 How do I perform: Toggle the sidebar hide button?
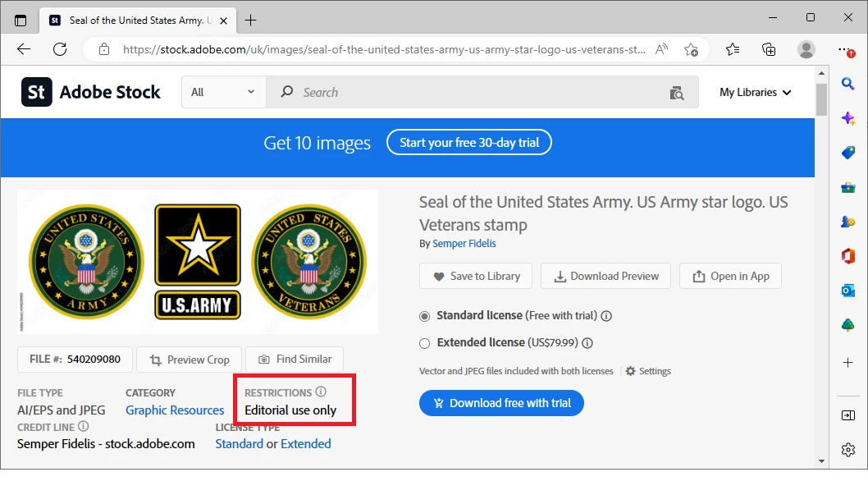tap(848, 415)
